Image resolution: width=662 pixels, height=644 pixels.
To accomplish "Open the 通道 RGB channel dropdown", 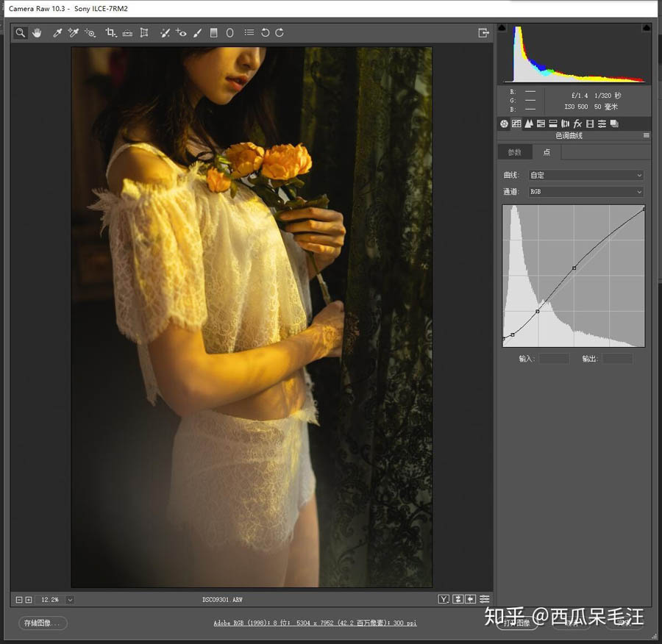I will [586, 192].
